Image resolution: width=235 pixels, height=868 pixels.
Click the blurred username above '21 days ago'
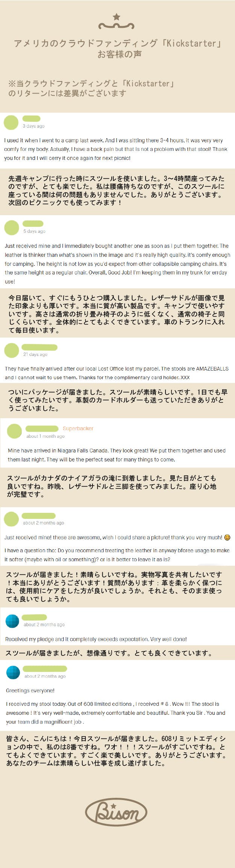pos(39,347)
